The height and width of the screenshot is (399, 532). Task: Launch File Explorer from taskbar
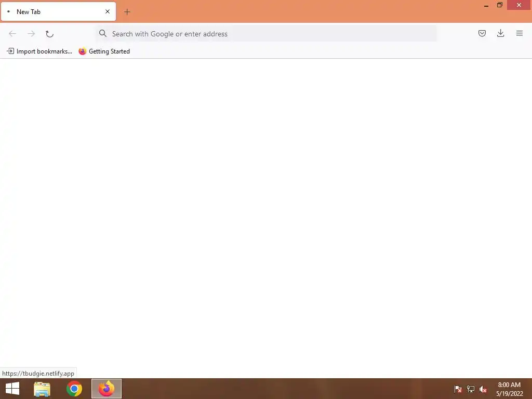pos(42,389)
